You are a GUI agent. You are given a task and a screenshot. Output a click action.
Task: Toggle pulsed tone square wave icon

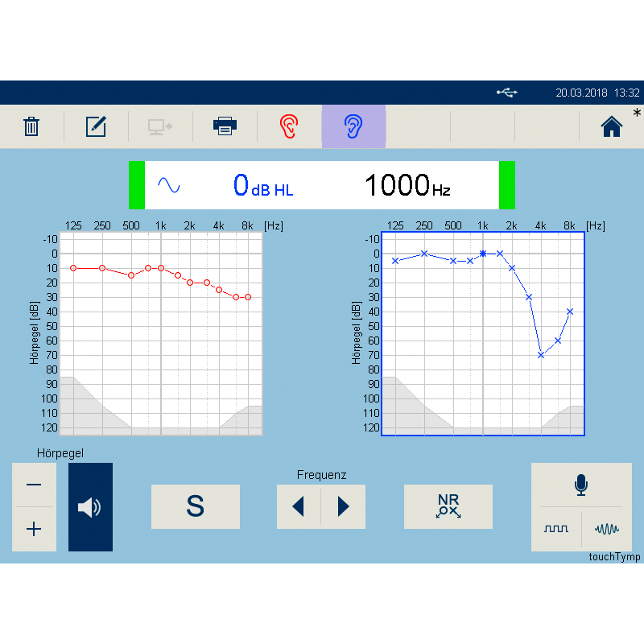pyautogui.click(x=556, y=529)
